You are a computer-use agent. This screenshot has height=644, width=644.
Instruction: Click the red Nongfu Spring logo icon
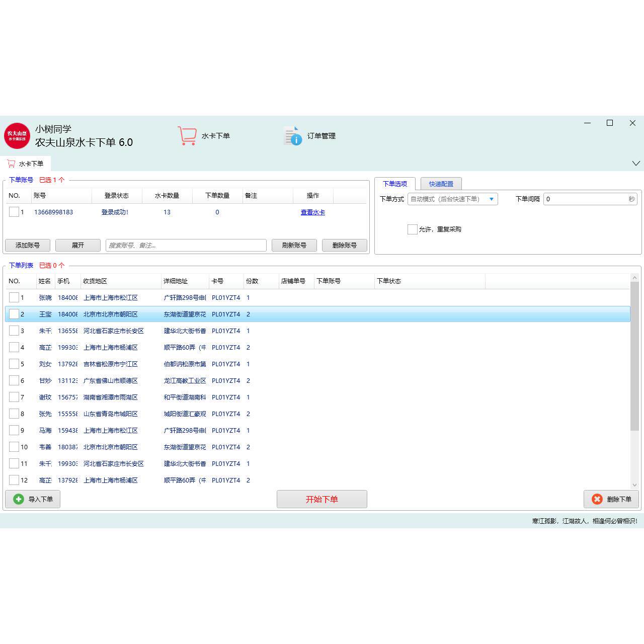pyautogui.click(x=17, y=136)
